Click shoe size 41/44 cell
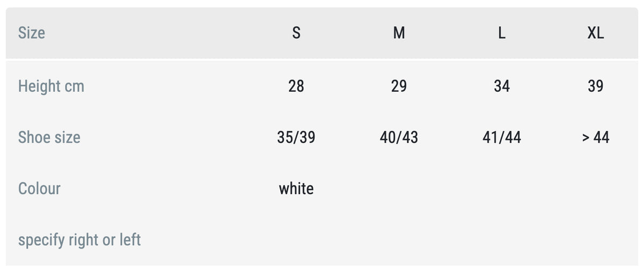The width and height of the screenshot is (644, 271). click(501, 137)
